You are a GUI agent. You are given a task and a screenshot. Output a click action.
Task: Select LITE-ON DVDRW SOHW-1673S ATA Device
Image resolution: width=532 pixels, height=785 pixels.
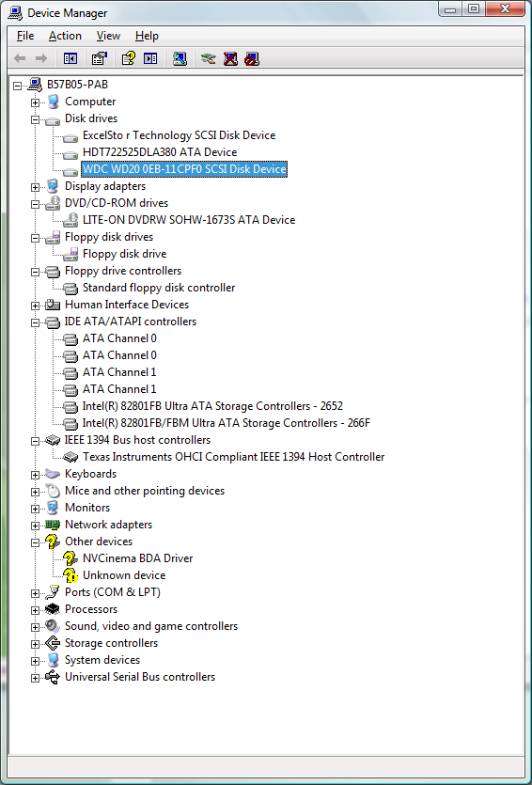[189, 219]
